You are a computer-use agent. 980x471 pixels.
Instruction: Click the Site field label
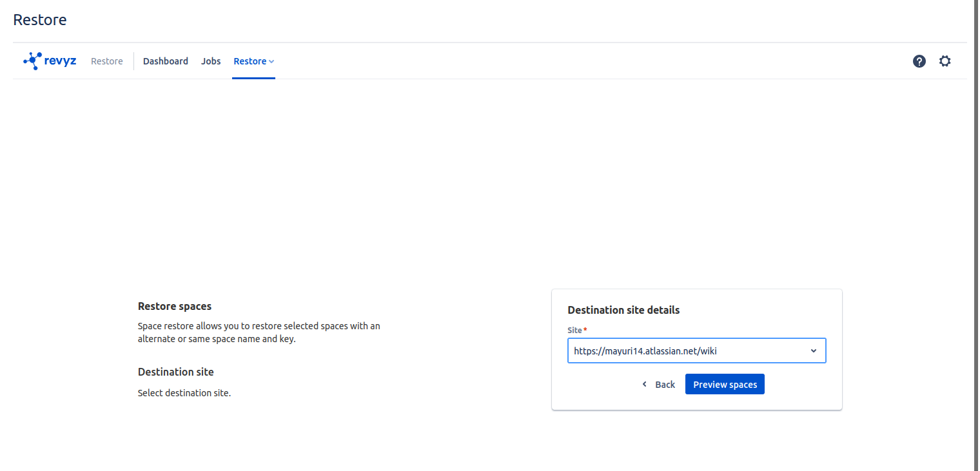point(574,330)
